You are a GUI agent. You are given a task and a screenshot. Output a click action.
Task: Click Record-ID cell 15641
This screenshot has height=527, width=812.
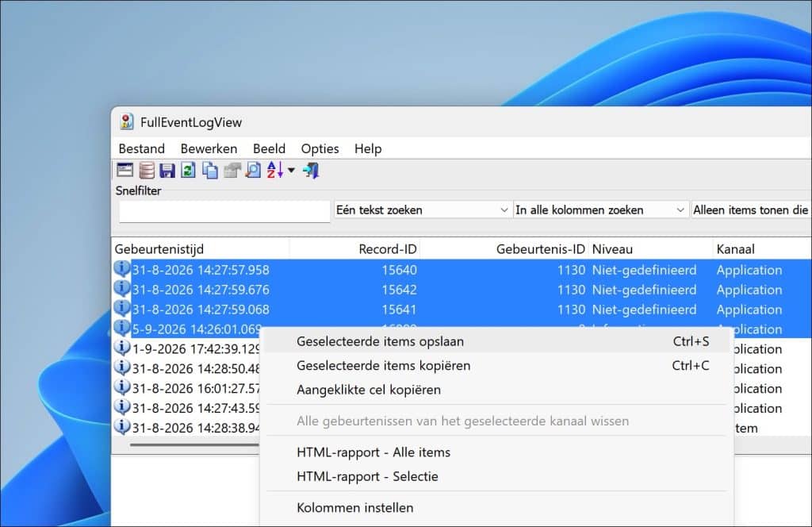click(400, 310)
